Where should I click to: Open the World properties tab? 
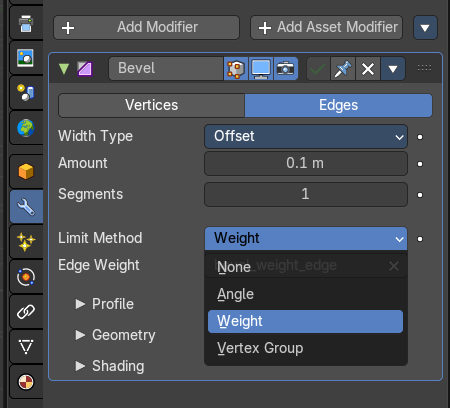26,128
